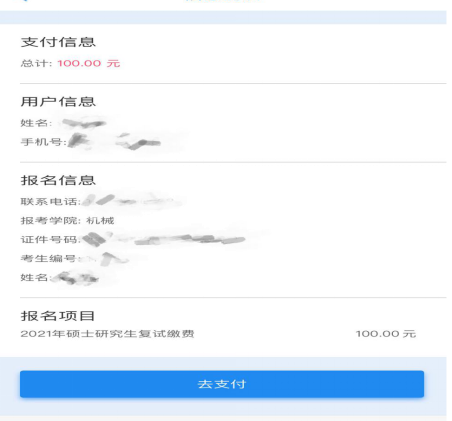Click the 手机号 label
This screenshot has width=452, height=421.
(x=43, y=142)
